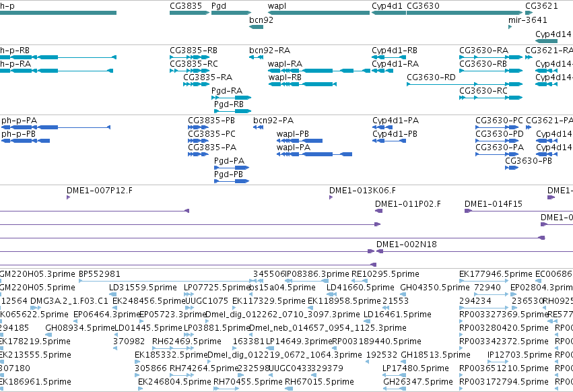Screen dimensions: 573x392
Task: Click the CG3630-PC protein label
Action: 499,121
